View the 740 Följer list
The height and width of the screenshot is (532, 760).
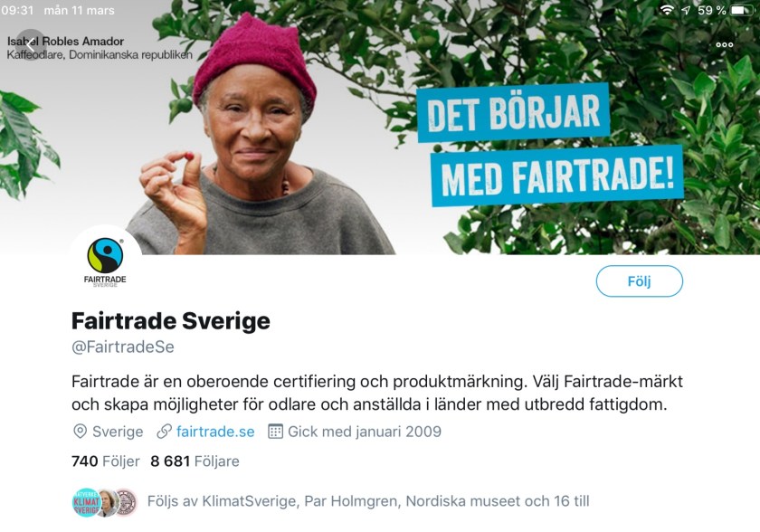106,461
